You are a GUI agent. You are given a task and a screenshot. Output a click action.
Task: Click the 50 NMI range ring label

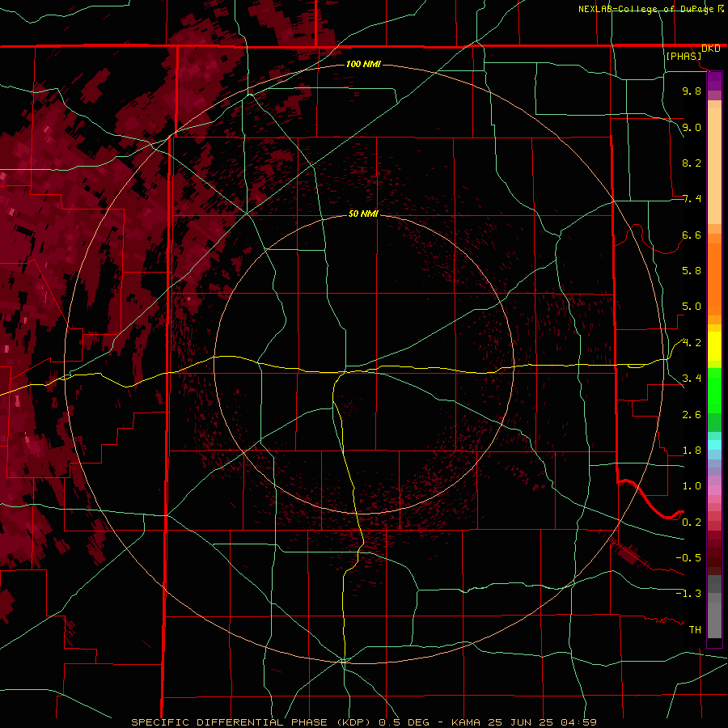[363, 214]
